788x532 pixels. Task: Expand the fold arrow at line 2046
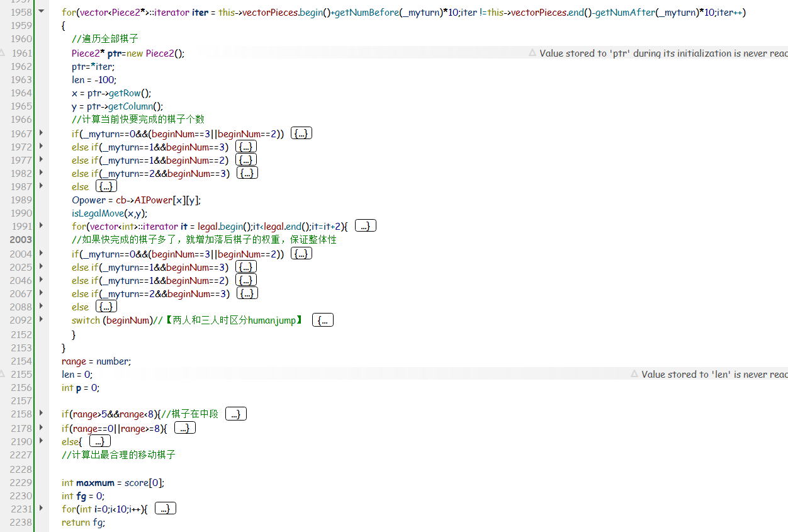click(x=42, y=280)
